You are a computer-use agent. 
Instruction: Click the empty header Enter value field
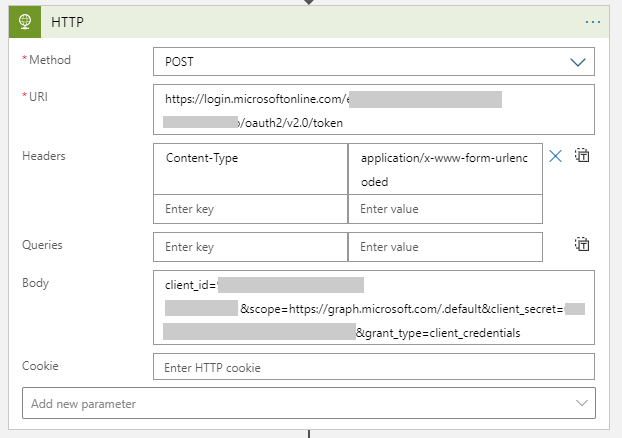(x=445, y=209)
